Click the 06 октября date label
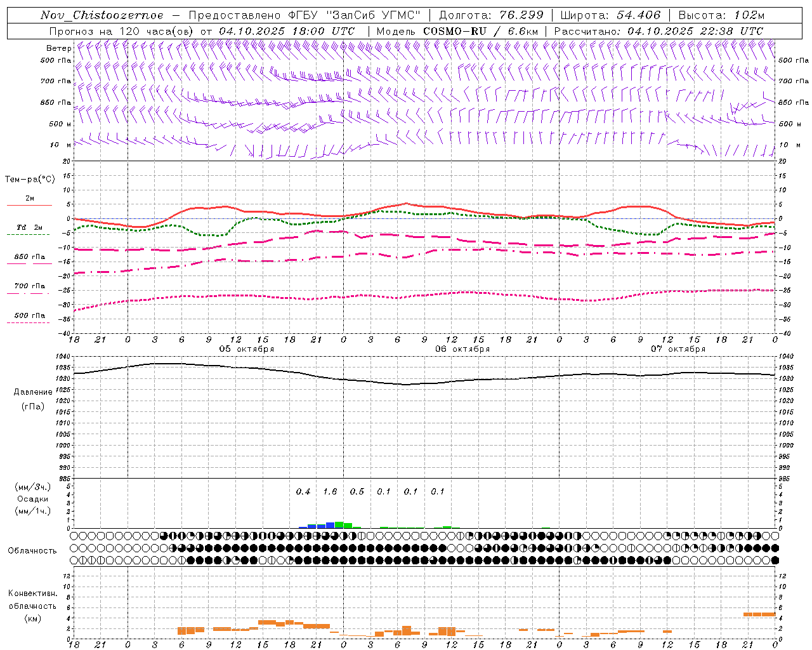 coord(462,349)
